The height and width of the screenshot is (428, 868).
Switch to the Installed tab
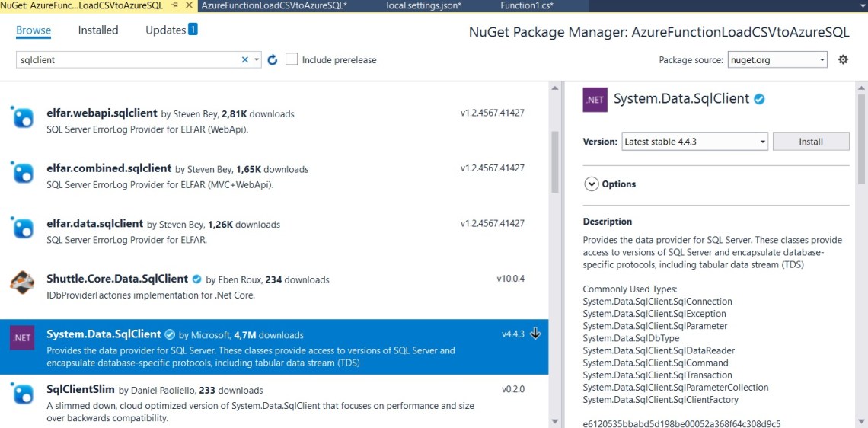pos(98,30)
